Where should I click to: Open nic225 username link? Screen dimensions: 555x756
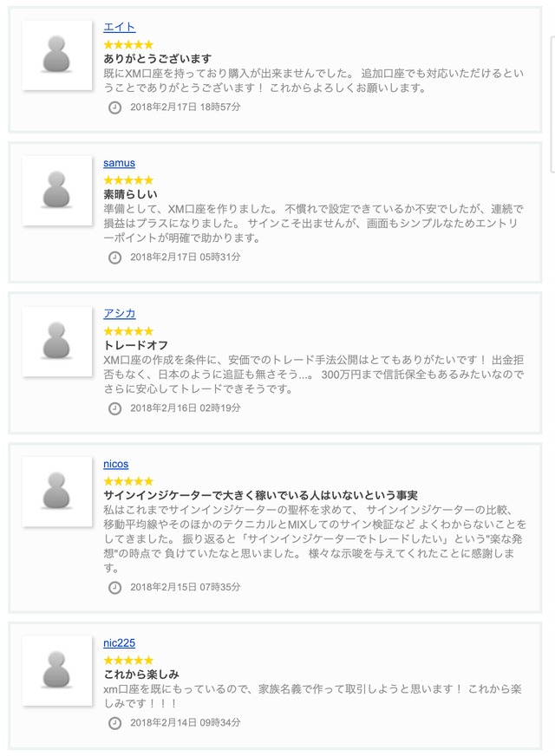119,643
